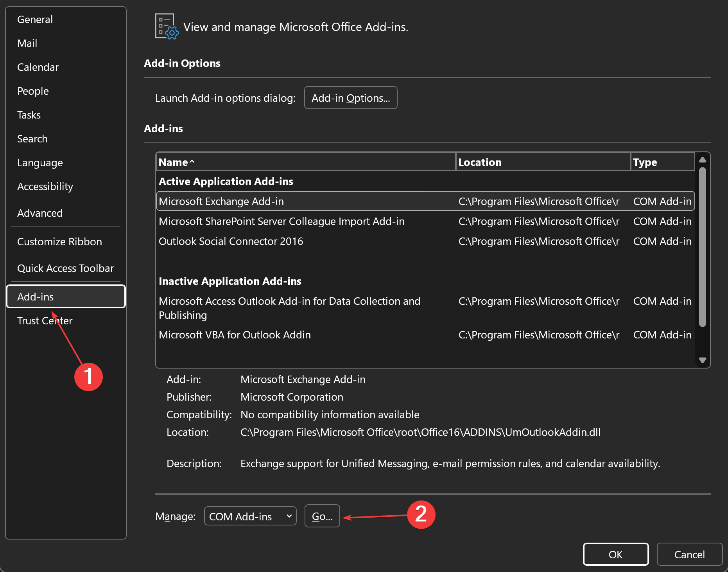Click the add-ins list scrollbar thumb
The image size is (728, 572).
coord(703,247)
